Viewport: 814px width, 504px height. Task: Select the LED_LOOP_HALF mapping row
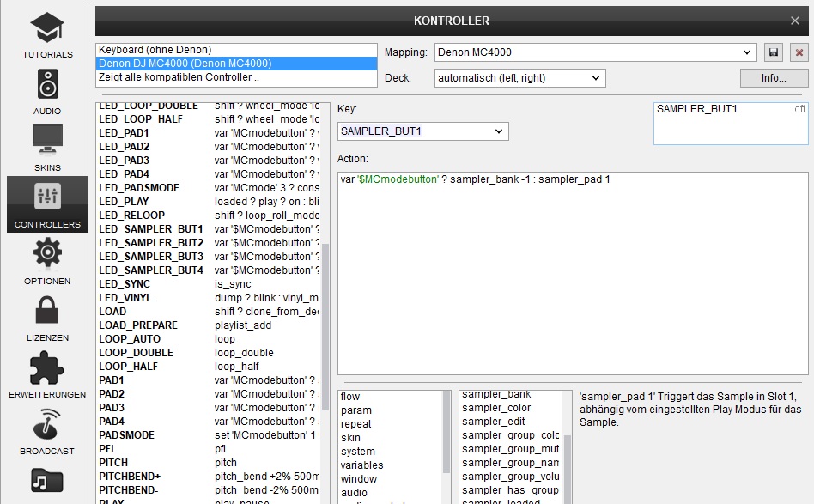[210, 119]
